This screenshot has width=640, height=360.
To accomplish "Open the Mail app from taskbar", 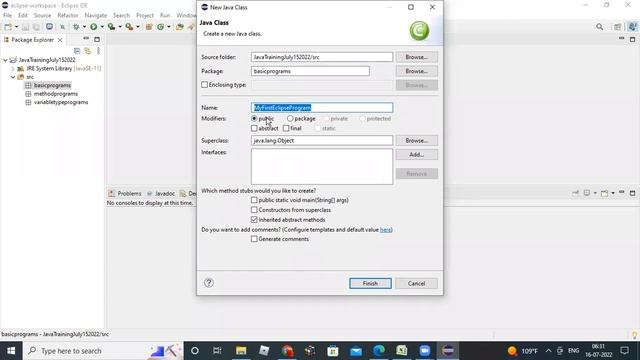I will tap(356, 351).
